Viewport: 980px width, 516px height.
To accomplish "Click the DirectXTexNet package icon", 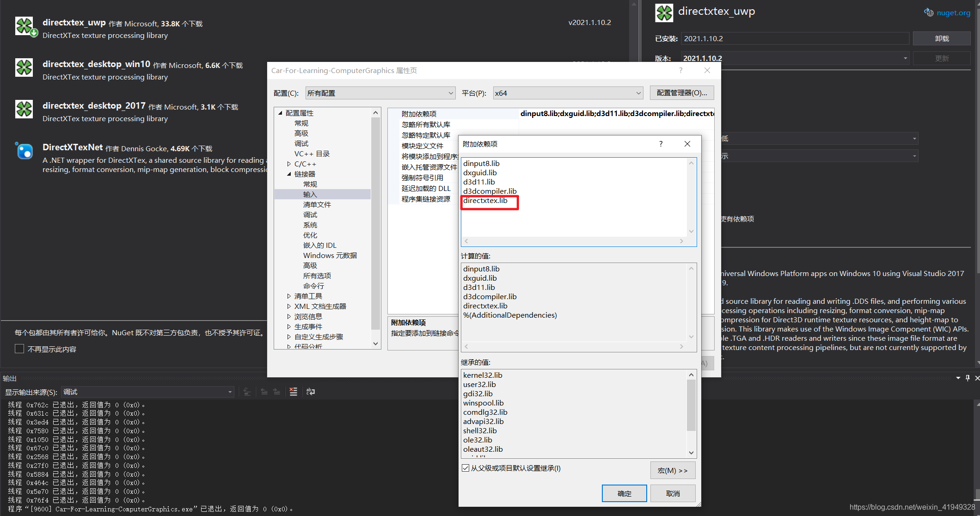I will pyautogui.click(x=24, y=151).
